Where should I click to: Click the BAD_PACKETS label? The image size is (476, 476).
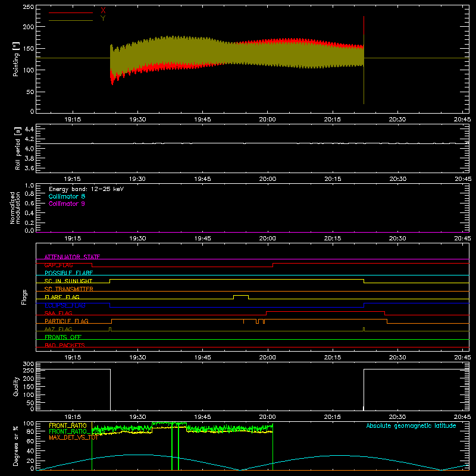(65, 345)
